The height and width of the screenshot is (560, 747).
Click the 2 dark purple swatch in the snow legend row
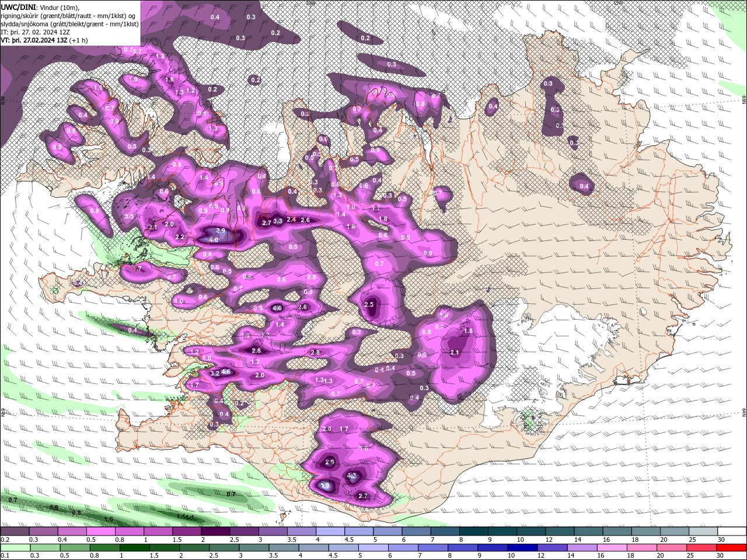(x=215, y=531)
